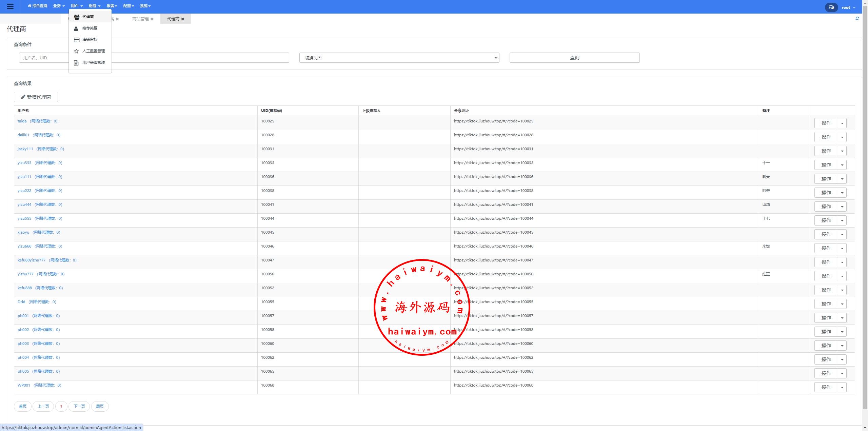868x431 pixels.
Task: Click the 代理商 group icon in the dropdown
Action: pos(77,17)
